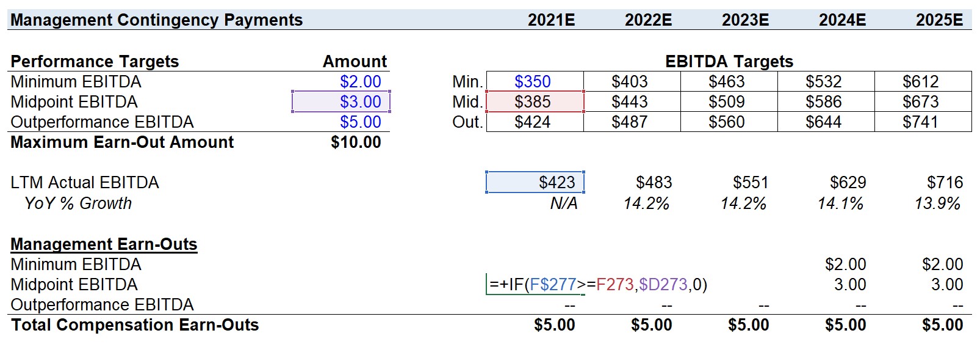Click the Maximum Earn-Out Amount $10.00 cell

click(341, 142)
